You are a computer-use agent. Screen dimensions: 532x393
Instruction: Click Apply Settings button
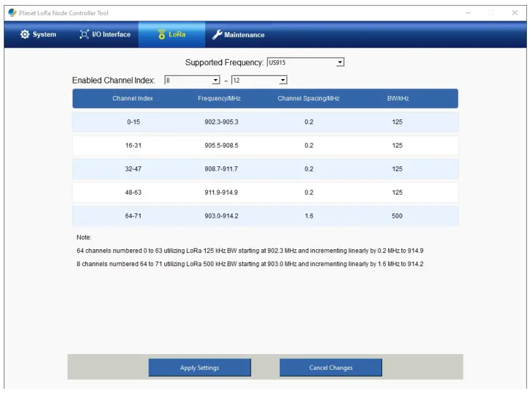[x=199, y=367]
